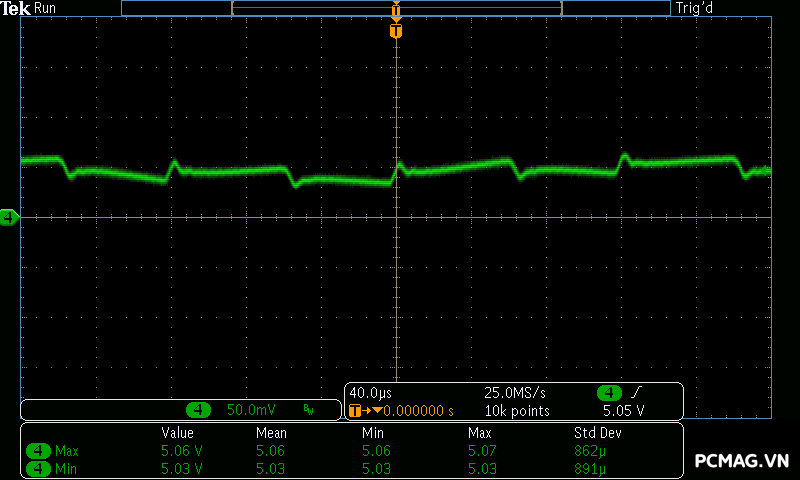This screenshot has width=800, height=480.
Task: Click the 5.05 V trigger level readout
Action: pos(623,410)
